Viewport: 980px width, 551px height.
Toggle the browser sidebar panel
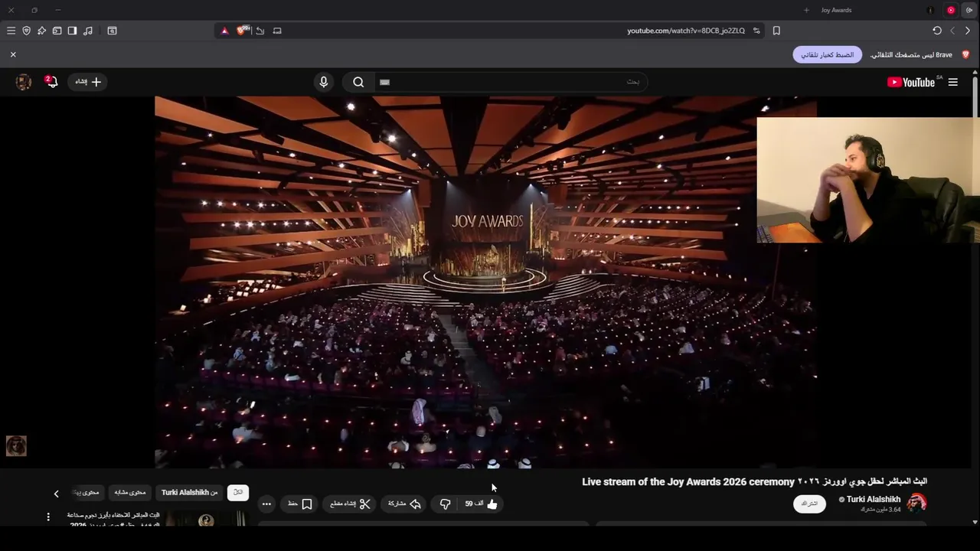tap(72, 31)
